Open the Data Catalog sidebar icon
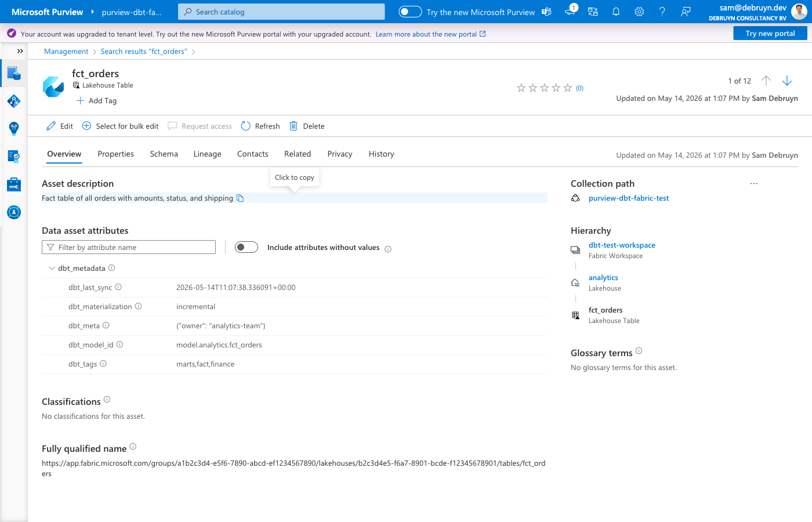The width and height of the screenshot is (812, 522). (14, 74)
